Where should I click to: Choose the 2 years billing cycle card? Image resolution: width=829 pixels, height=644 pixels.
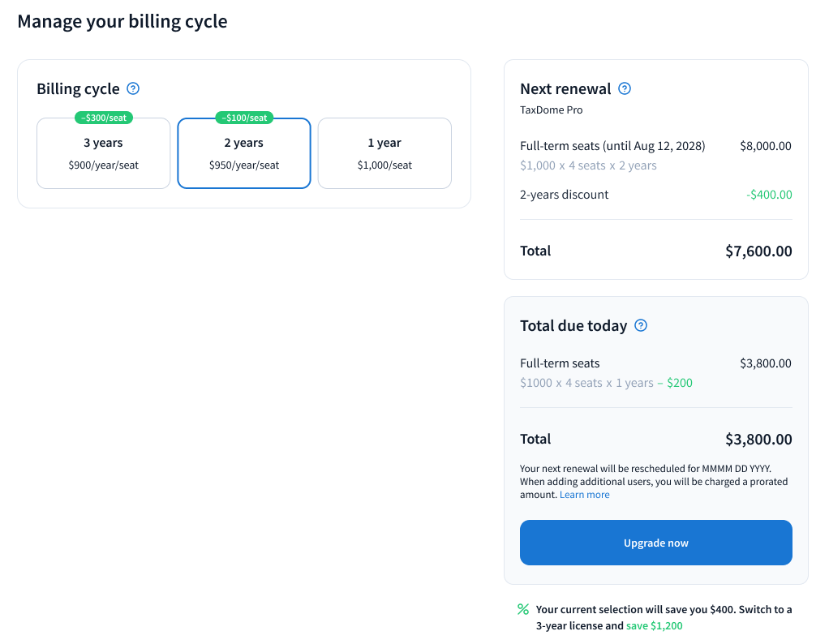point(244,153)
